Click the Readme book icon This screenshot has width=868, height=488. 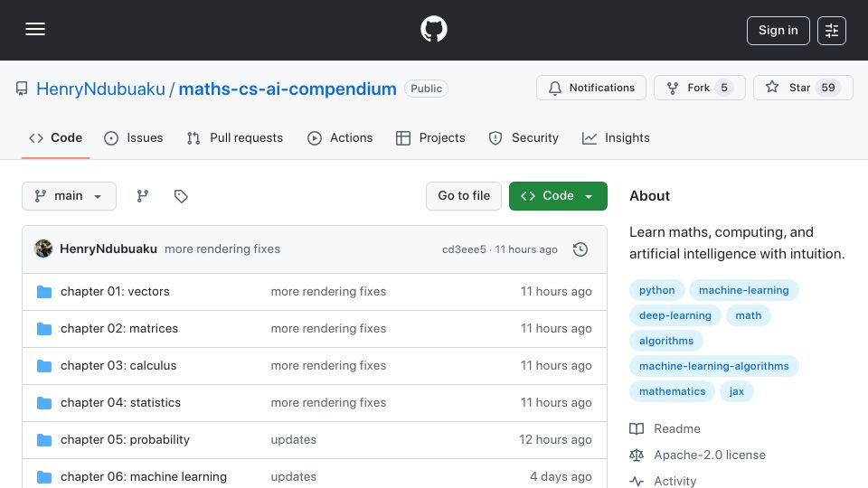point(637,428)
